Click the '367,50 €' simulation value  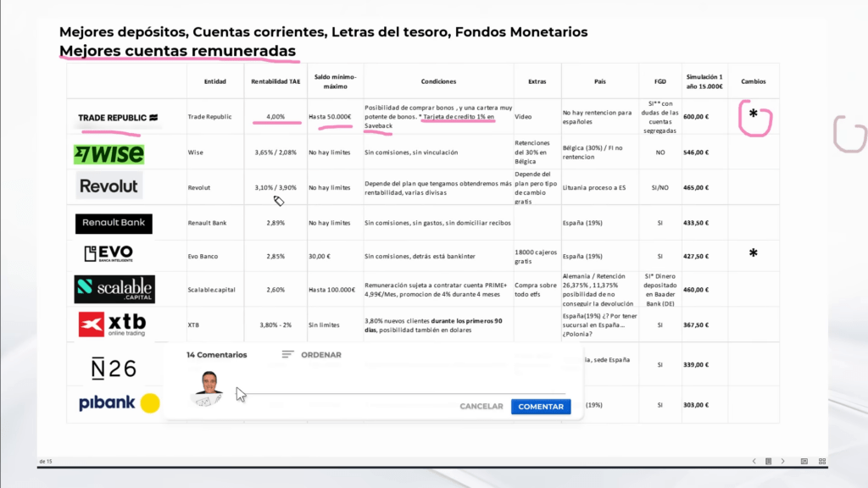(696, 324)
